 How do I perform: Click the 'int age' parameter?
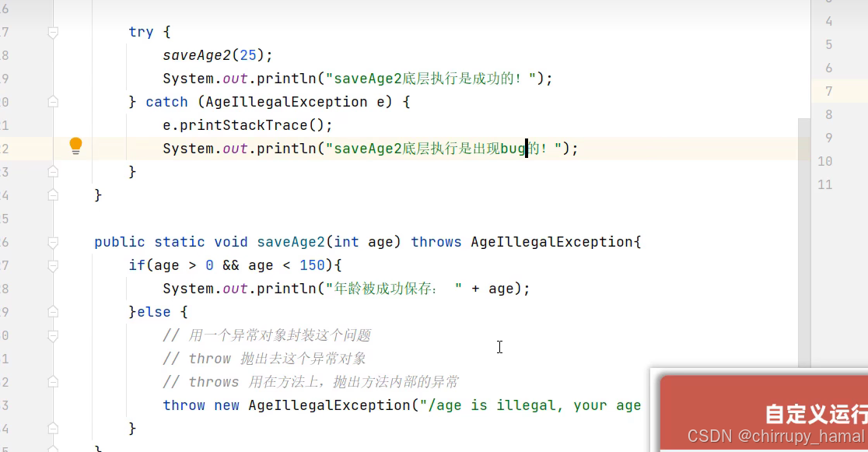tap(363, 242)
